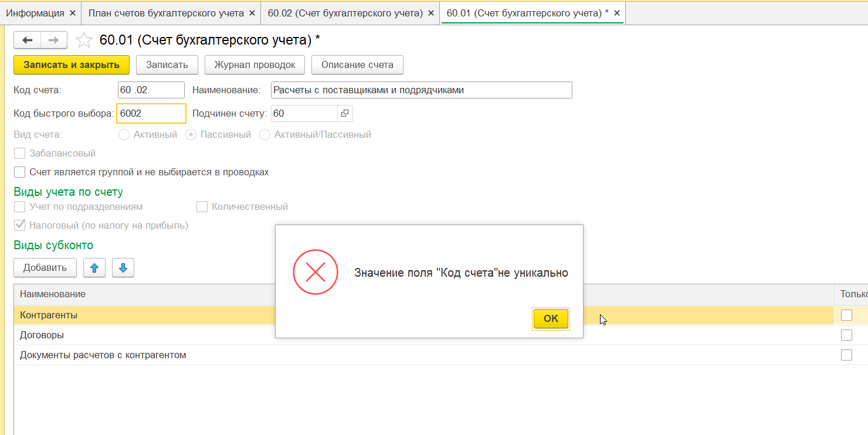Select the Активный radio button
This screenshot has width=868, height=435.
tap(124, 135)
